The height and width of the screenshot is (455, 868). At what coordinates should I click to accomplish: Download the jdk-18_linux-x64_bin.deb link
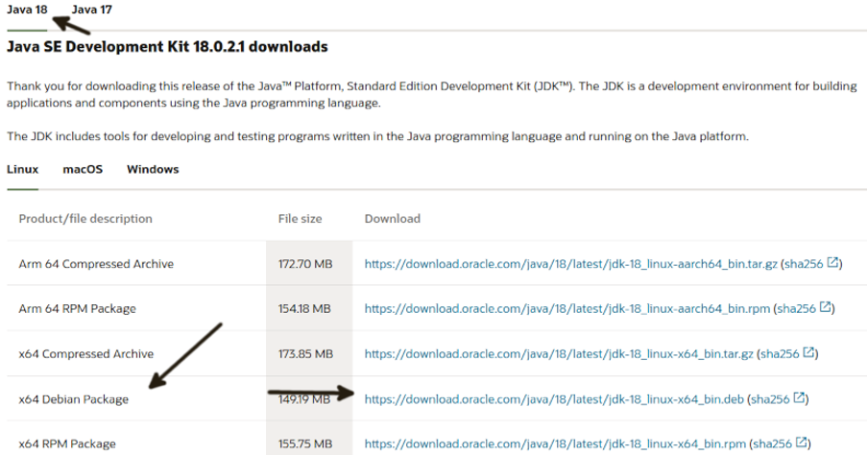(554, 399)
